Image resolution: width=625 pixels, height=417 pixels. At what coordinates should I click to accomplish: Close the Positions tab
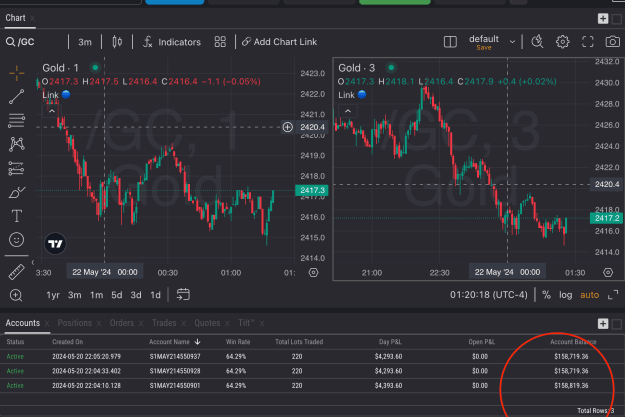pos(99,323)
